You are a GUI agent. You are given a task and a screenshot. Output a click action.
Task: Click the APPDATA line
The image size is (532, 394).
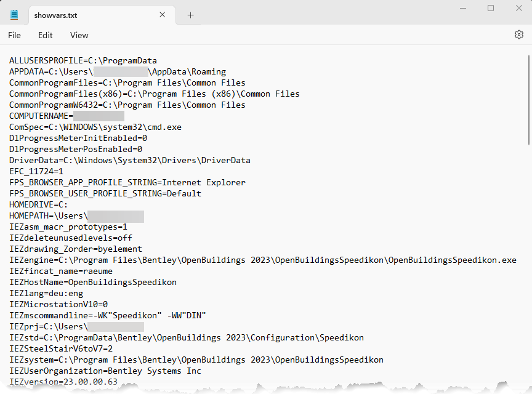[118, 71]
